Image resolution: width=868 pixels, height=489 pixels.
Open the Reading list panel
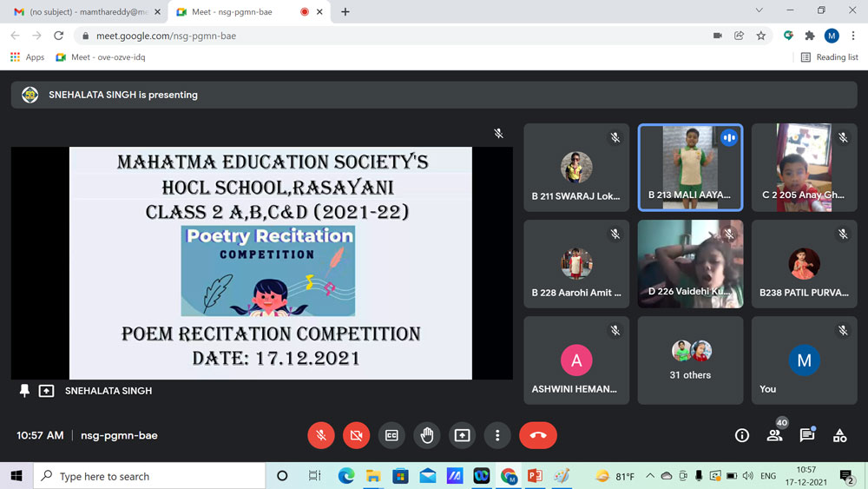point(829,57)
